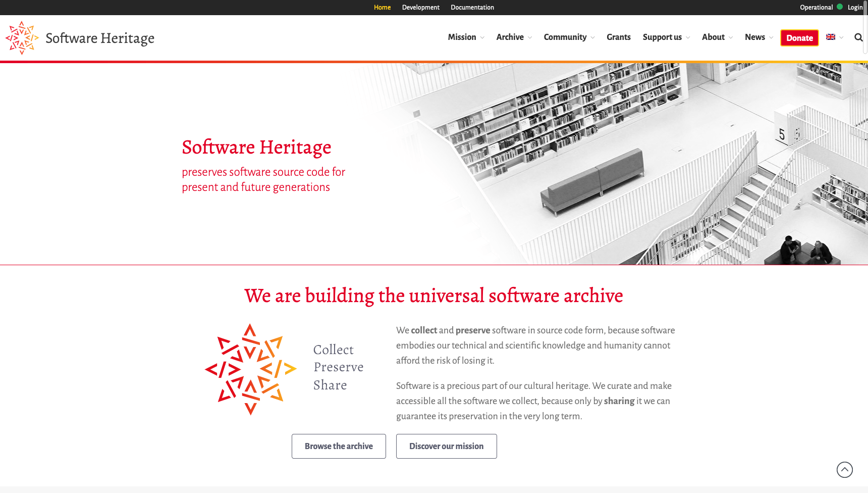868x493 pixels.
Task: Open the About menu item
Action: 713,37
